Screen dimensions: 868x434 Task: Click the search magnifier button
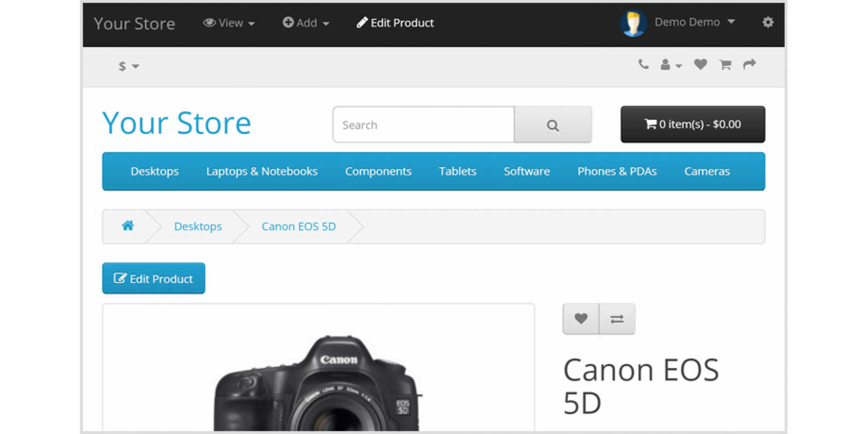tap(553, 125)
